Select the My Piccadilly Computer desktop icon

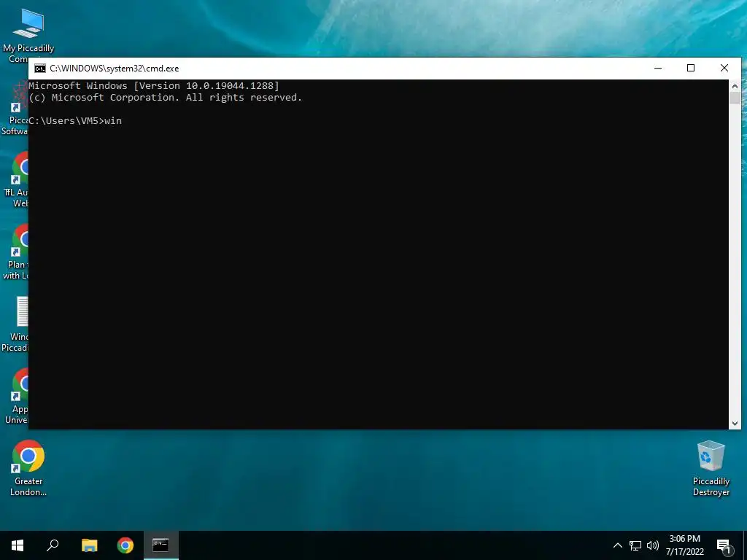pos(28,36)
